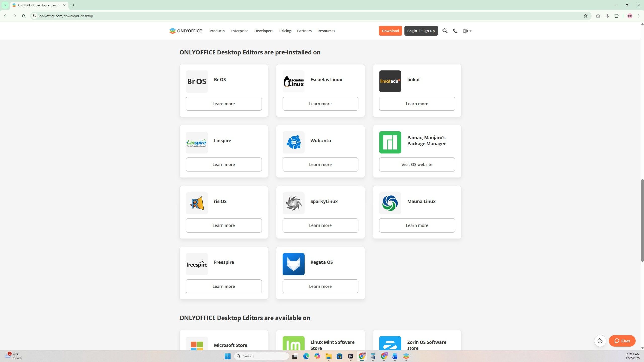
Task: Click the orange Download button
Action: pos(390,31)
